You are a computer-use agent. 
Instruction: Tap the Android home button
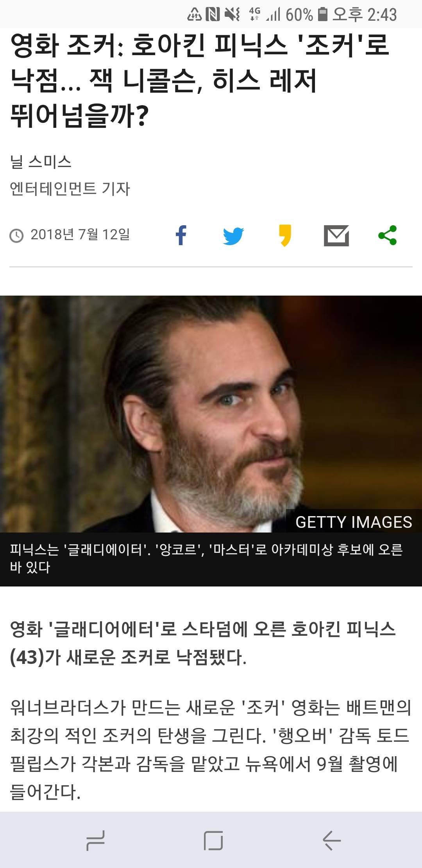(213, 840)
